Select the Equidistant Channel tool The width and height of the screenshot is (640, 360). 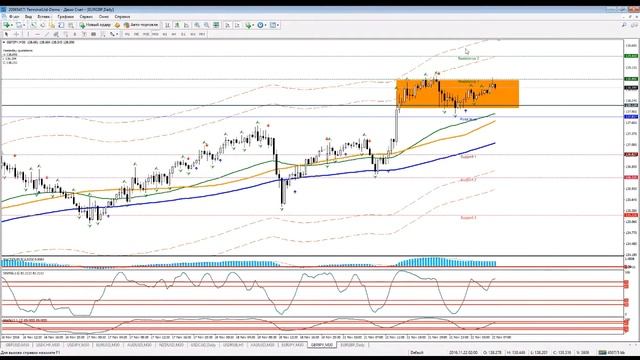coord(56,34)
